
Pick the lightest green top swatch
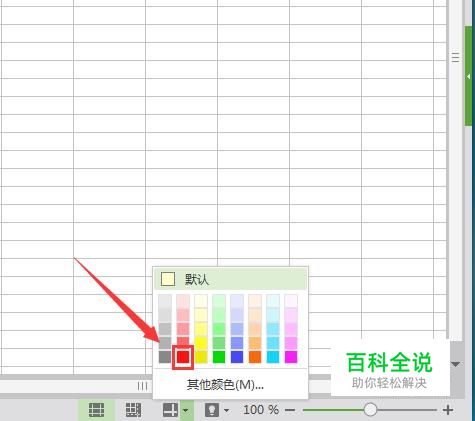(x=219, y=301)
